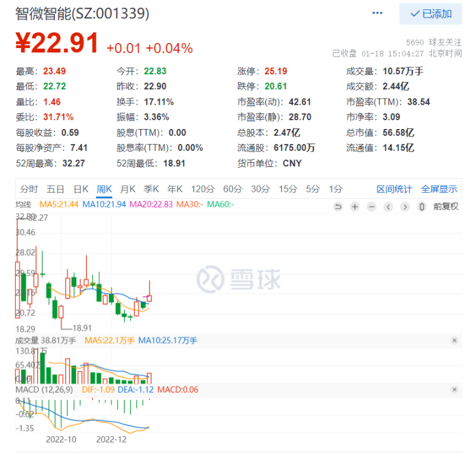Open the 前复权 adjustment dropdown

(446, 207)
